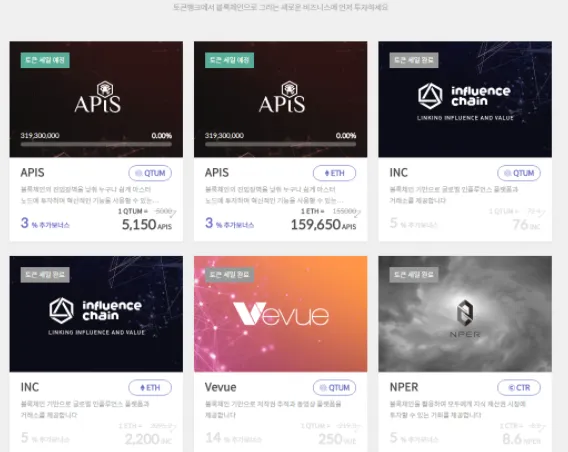Open the APIS title on the ETH card

coord(217,172)
